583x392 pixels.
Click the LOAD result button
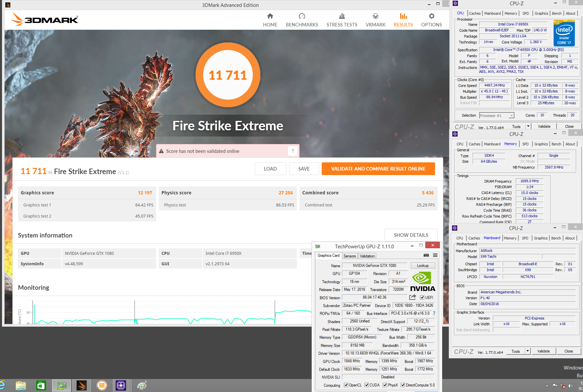(270, 169)
